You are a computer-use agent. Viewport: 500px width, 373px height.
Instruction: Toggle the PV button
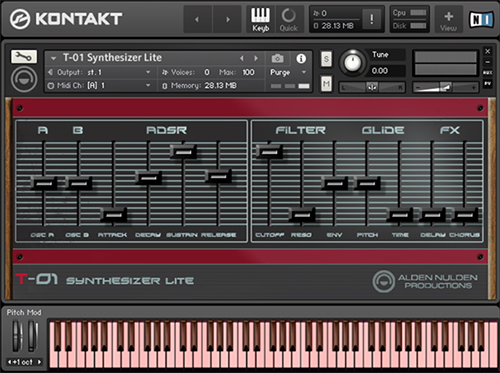click(488, 83)
